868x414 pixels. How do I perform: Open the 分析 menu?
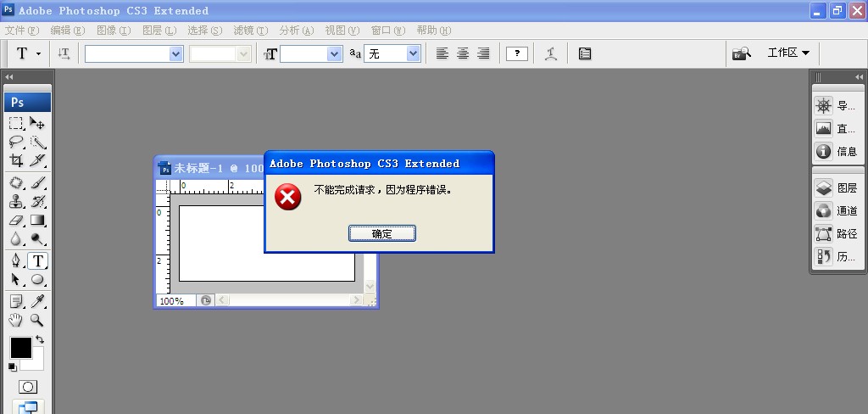(297, 31)
